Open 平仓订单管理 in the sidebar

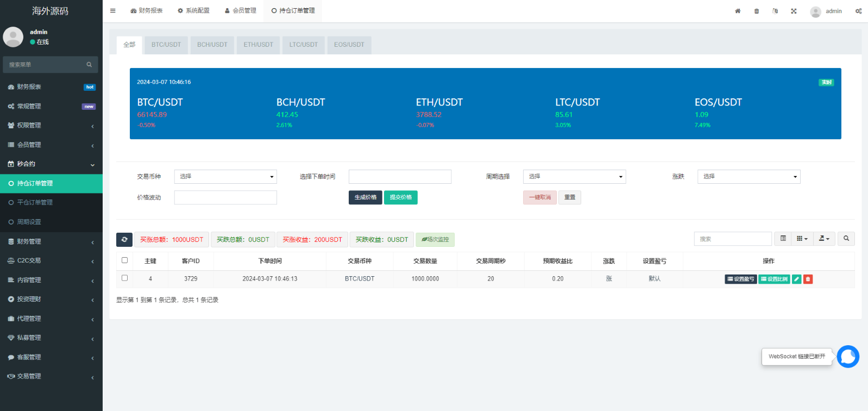35,202
